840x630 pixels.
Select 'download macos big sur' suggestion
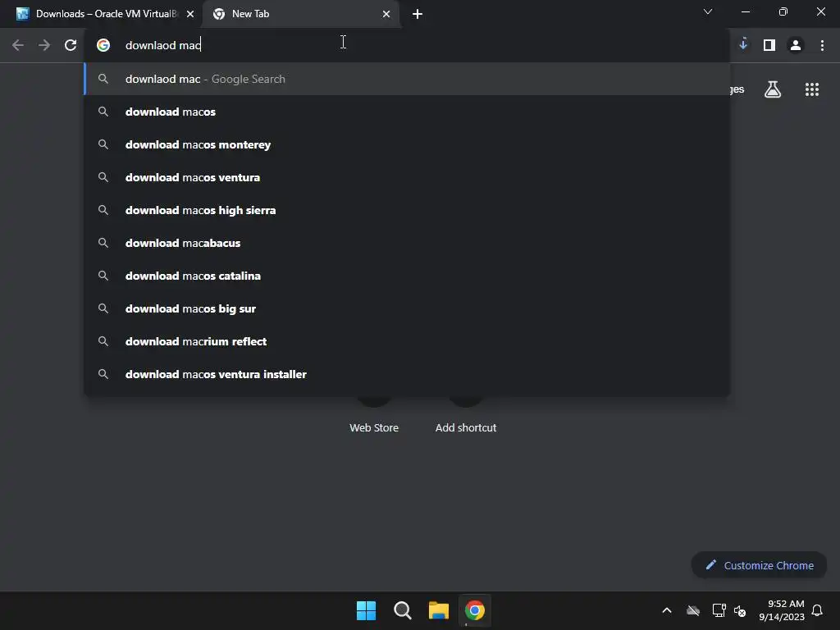click(x=407, y=308)
